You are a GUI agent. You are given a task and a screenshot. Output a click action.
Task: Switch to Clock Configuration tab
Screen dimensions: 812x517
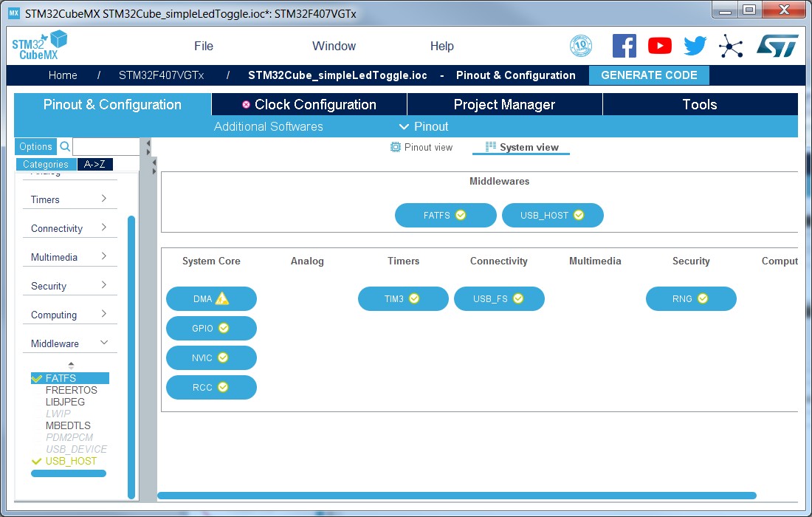point(309,105)
